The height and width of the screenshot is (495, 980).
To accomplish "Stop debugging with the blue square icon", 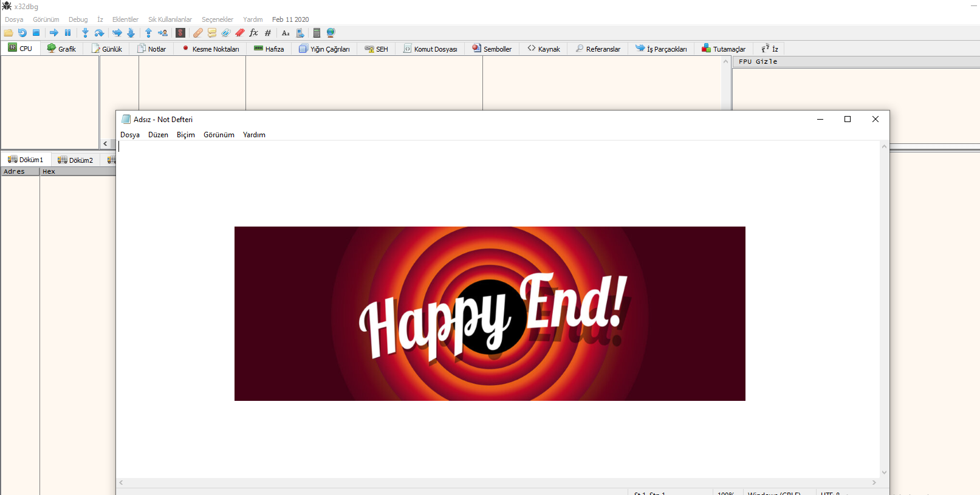I will pos(36,33).
